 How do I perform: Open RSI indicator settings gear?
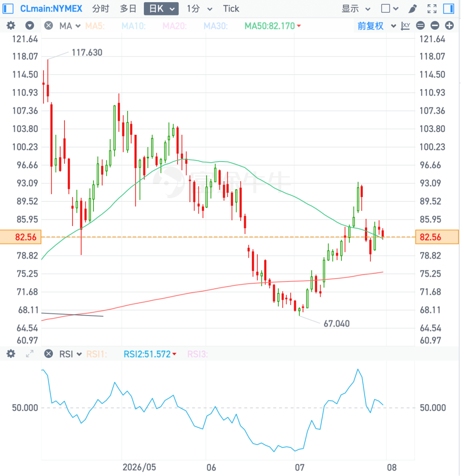point(11,354)
